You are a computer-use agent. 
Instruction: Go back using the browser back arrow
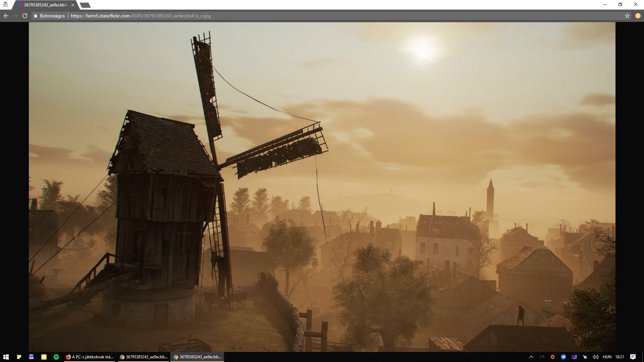(x=6, y=16)
